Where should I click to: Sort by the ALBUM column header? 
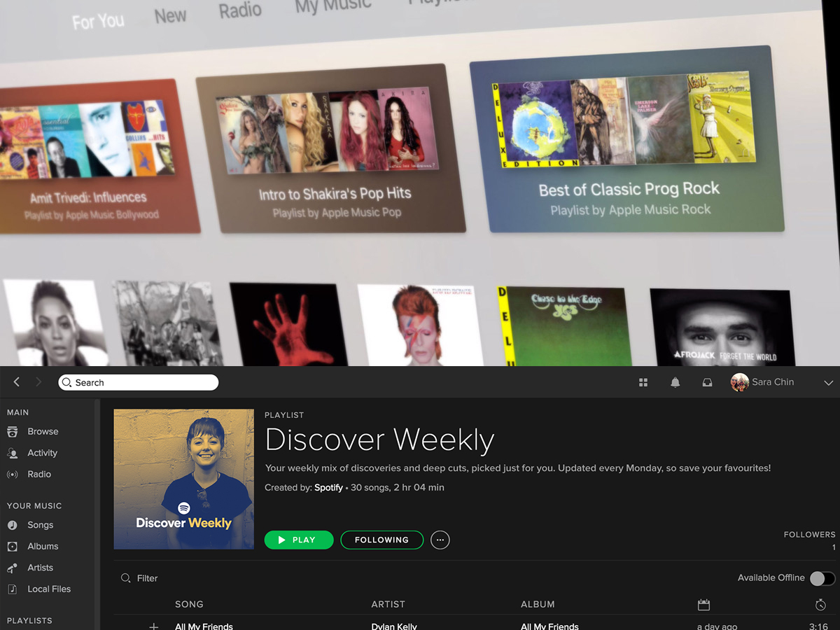(x=538, y=604)
